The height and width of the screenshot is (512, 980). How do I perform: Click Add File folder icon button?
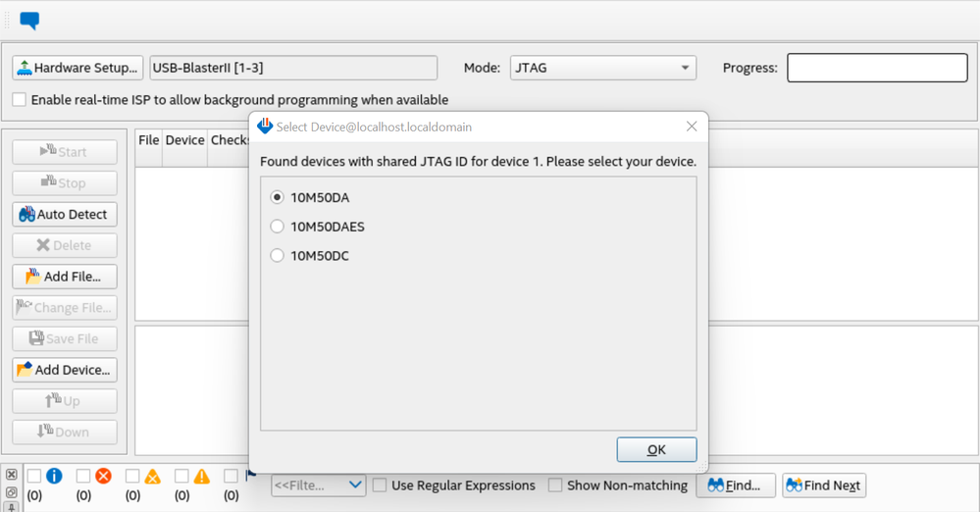click(x=65, y=277)
